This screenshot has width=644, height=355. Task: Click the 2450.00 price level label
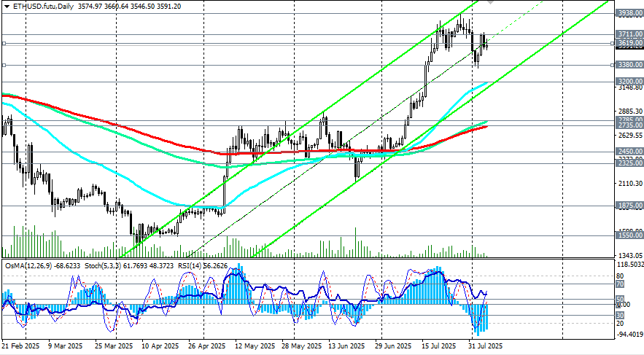tap(630, 151)
